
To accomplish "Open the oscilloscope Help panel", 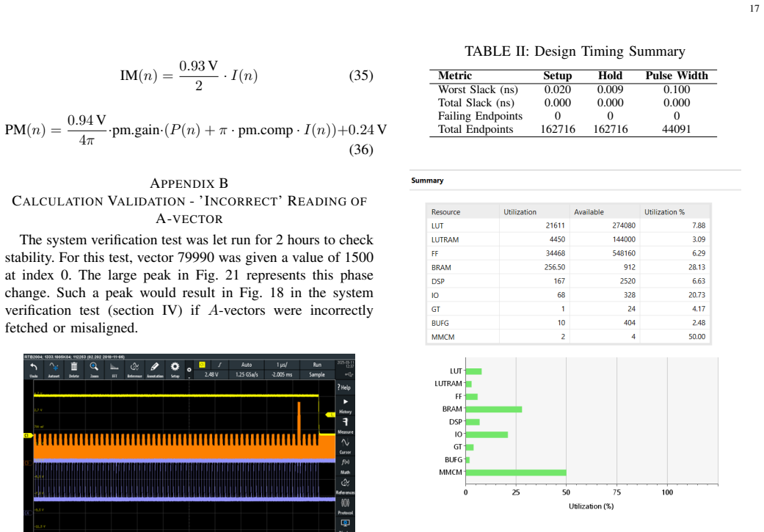I will coord(344,387).
